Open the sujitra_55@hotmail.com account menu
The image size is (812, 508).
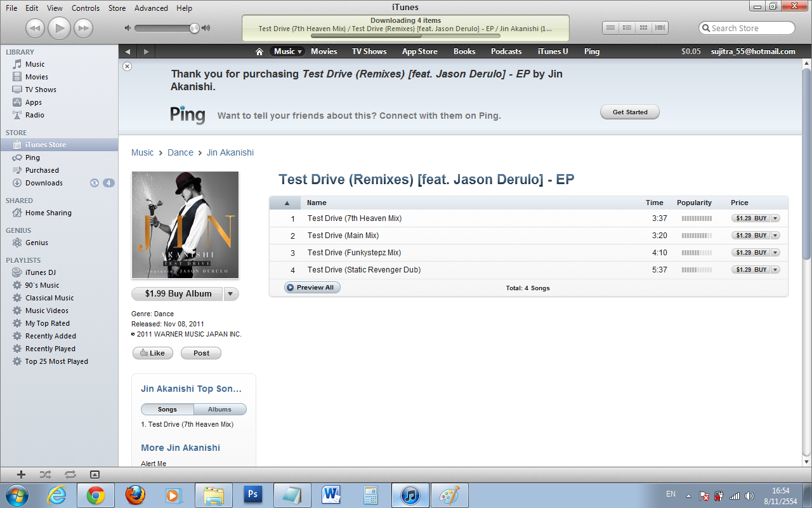pos(753,51)
